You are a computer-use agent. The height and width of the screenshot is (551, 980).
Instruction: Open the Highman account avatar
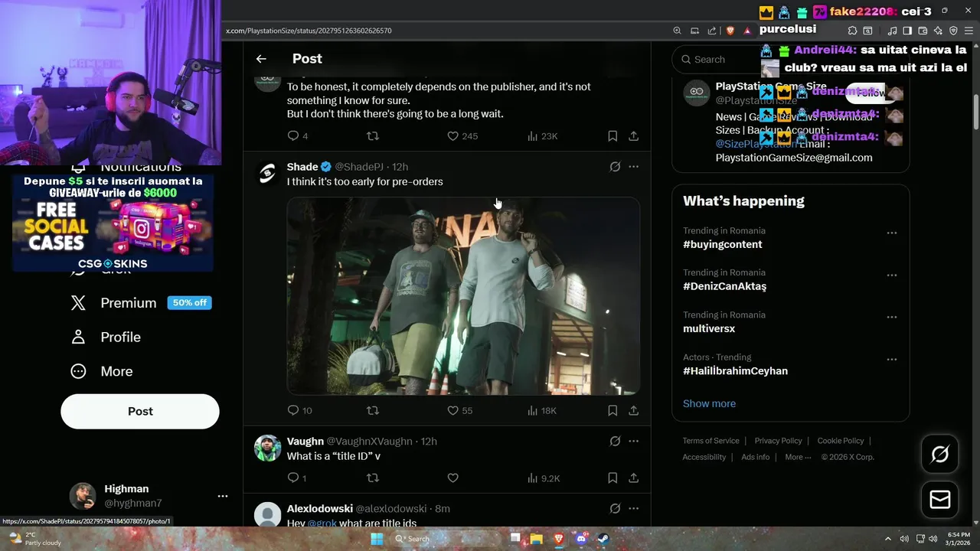tap(83, 496)
